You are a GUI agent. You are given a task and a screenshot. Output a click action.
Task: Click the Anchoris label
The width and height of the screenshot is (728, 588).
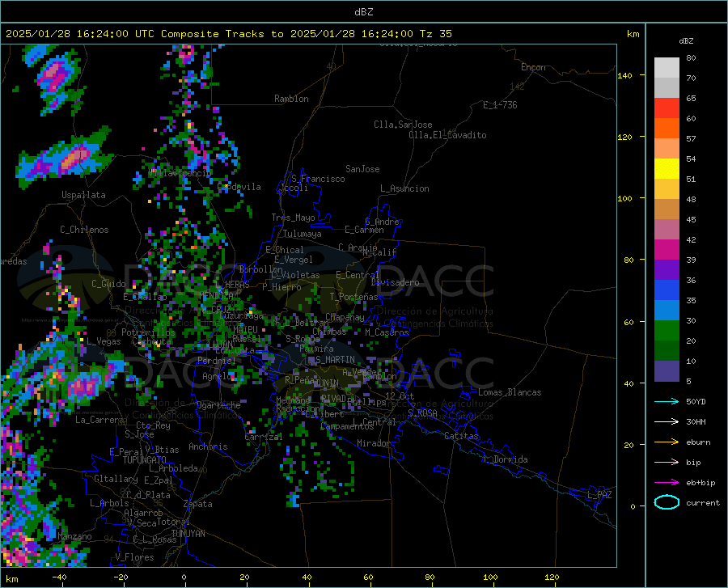coord(208,446)
